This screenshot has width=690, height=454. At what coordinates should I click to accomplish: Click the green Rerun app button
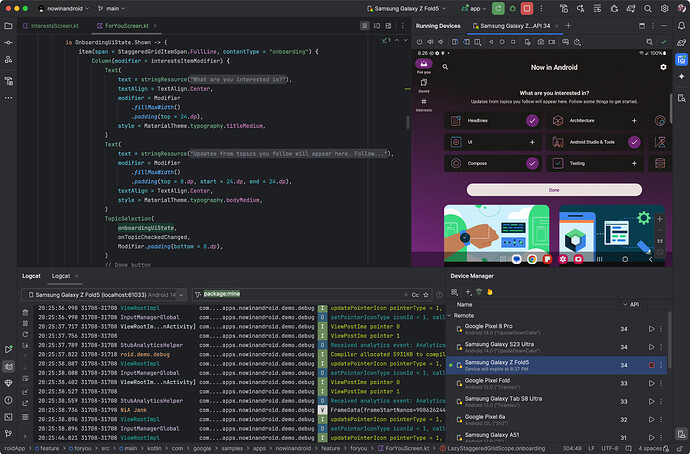pos(498,8)
